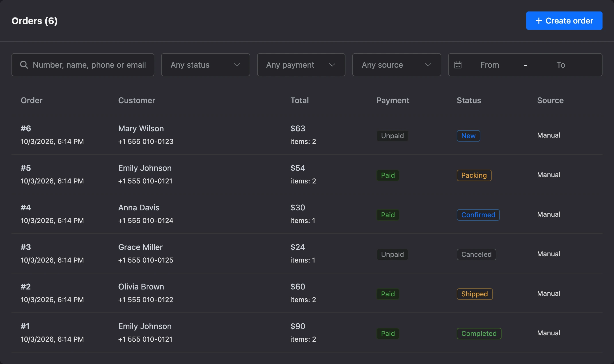Click the Shipped status badge
The image size is (614, 364).
coord(475,294)
